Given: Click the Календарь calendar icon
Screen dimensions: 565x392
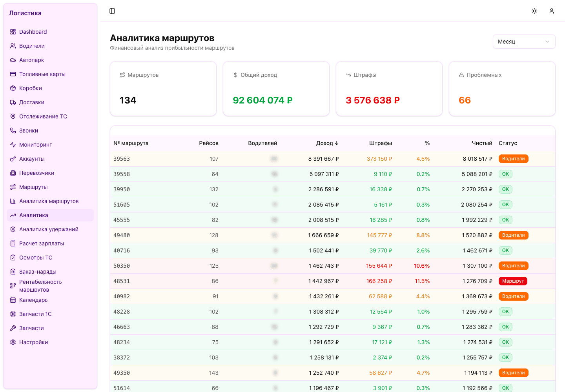Looking at the screenshot, I should pyautogui.click(x=13, y=300).
